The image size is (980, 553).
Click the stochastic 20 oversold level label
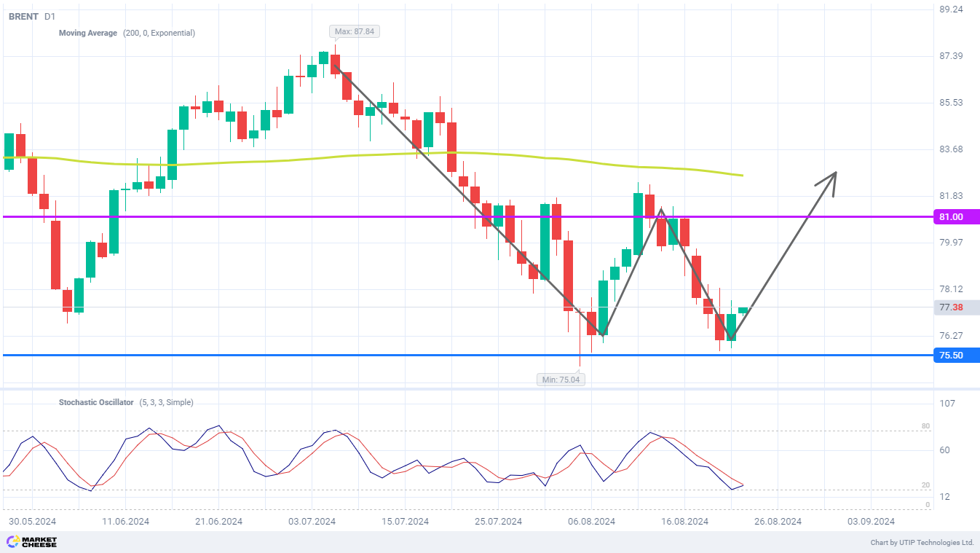pos(926,485)
